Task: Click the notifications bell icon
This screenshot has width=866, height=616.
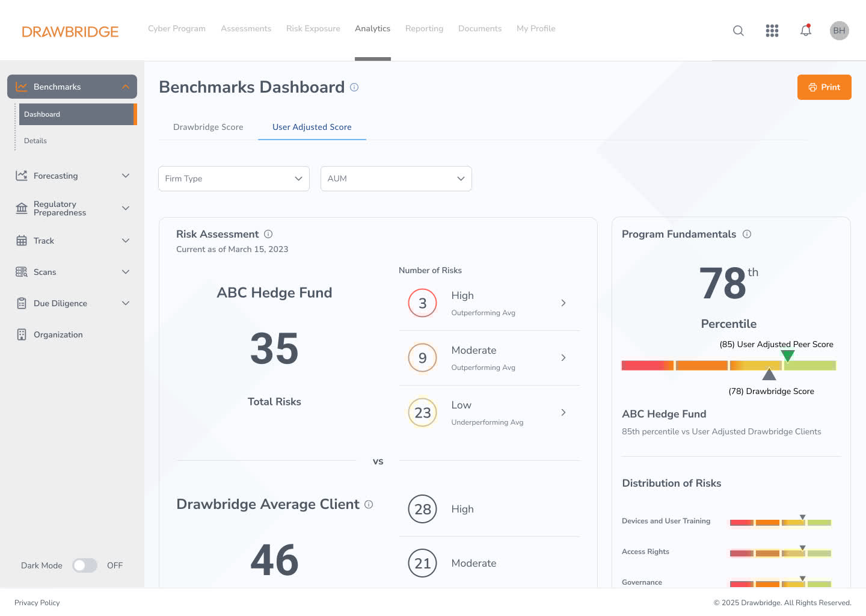Action: pos(806,31)
